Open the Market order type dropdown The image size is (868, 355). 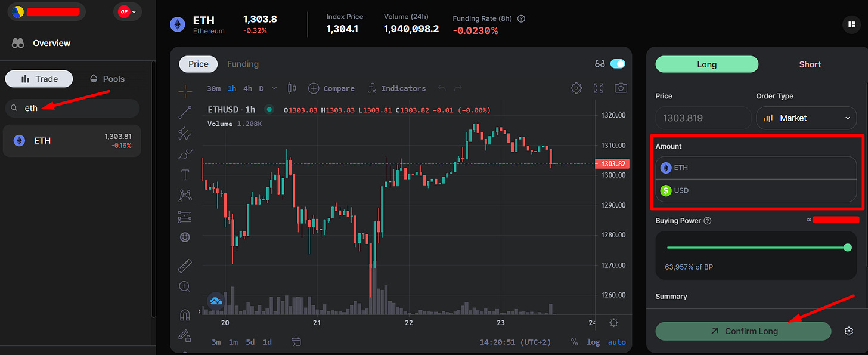(806, 118)
